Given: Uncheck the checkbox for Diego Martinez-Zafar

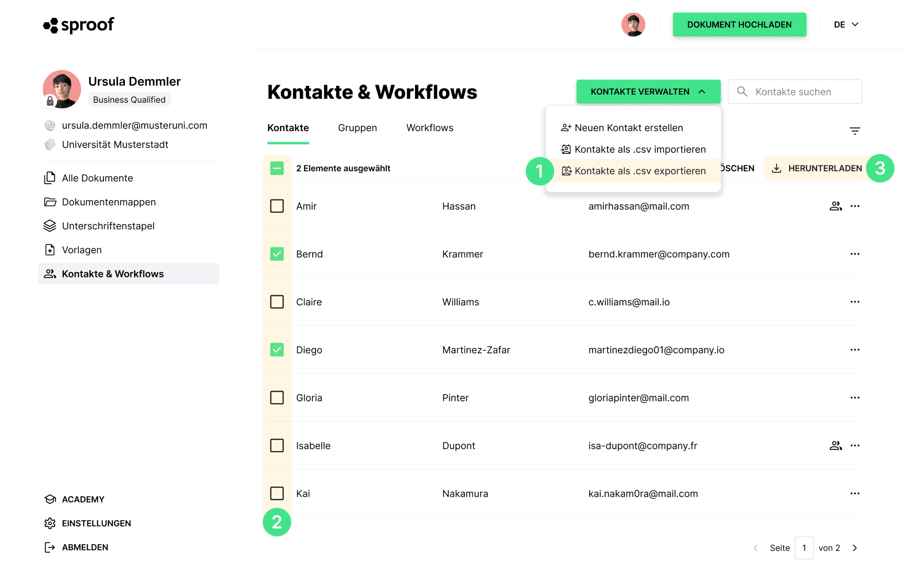Looking at the screenshot, I should [277, 350].
